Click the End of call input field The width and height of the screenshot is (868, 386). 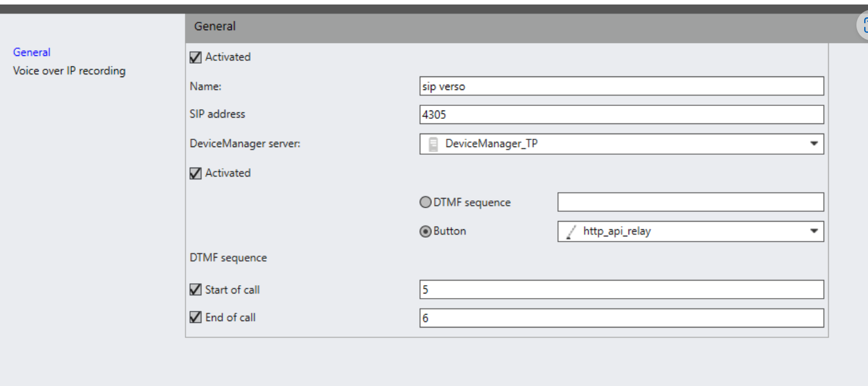click(x=621, y=318)
